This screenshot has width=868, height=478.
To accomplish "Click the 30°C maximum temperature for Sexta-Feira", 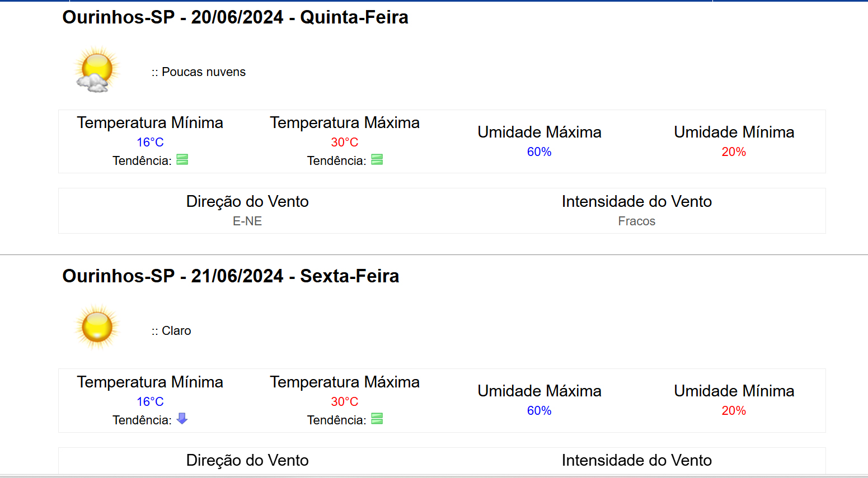I will point(345,402).
